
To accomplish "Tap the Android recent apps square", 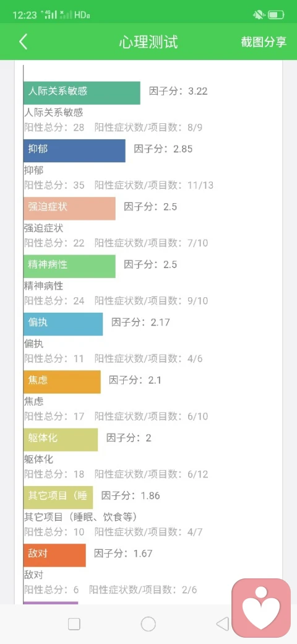I will point(74,624).
